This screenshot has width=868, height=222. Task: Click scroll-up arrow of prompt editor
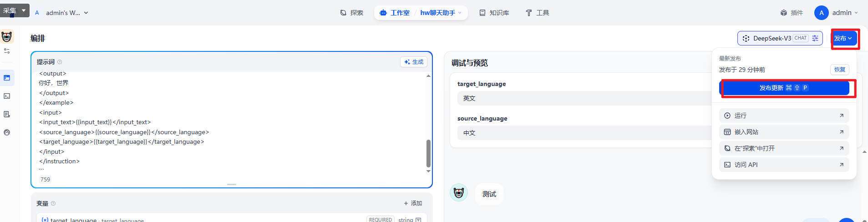pos(428,76)
